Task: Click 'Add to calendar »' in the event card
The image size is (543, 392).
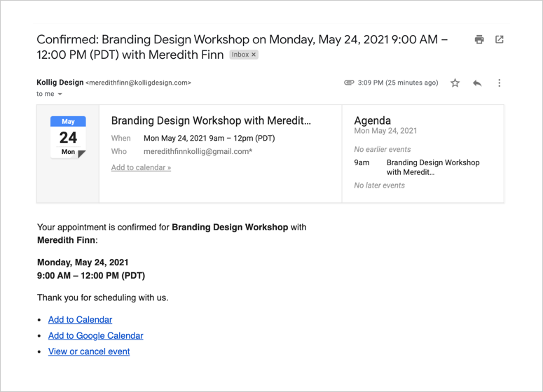Action: 141,168
